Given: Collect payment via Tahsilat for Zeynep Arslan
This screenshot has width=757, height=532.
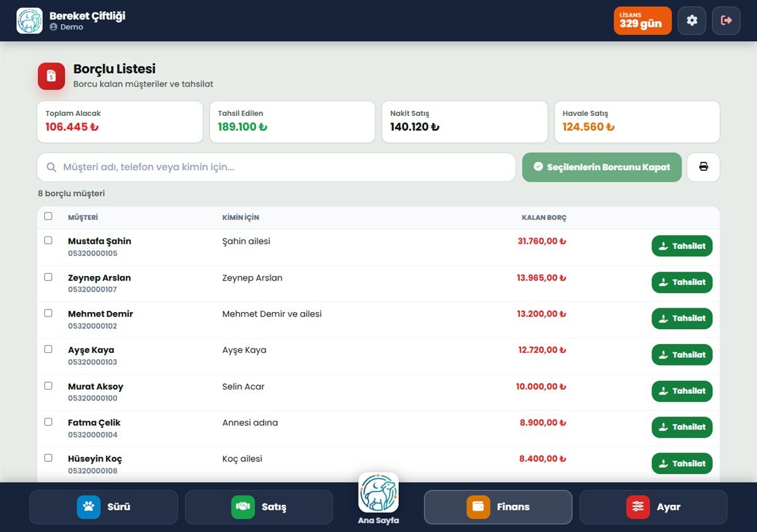Looking at the screenshot, I should (x=682, y=282).
